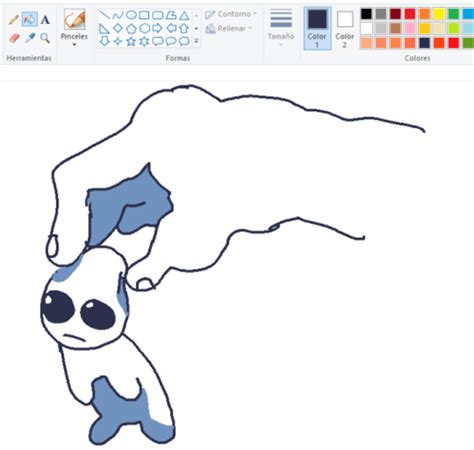This screenshot has width=474, height=450.
Task: Select the Fill bucket tool
Action: click(29, 19)
